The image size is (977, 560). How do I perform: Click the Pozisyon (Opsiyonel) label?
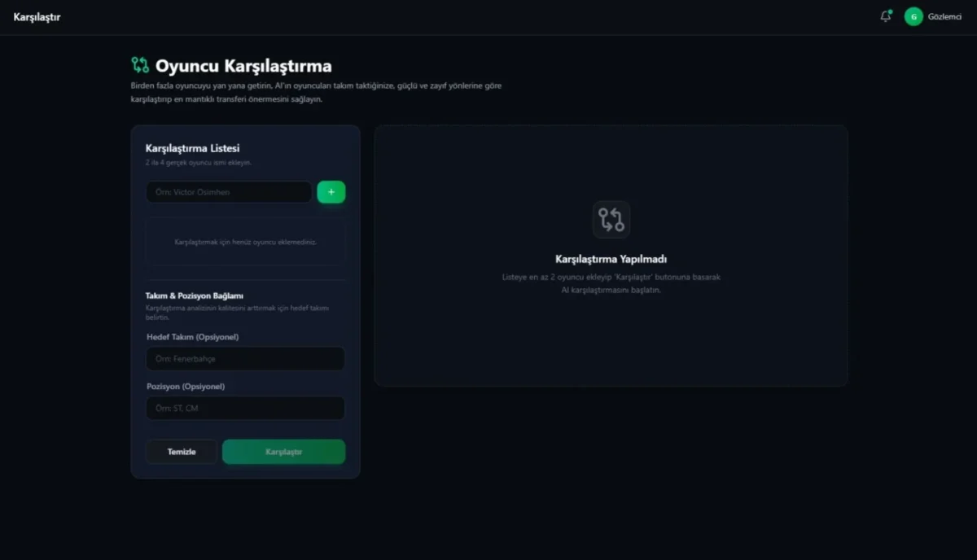click(x=186, y=387)
